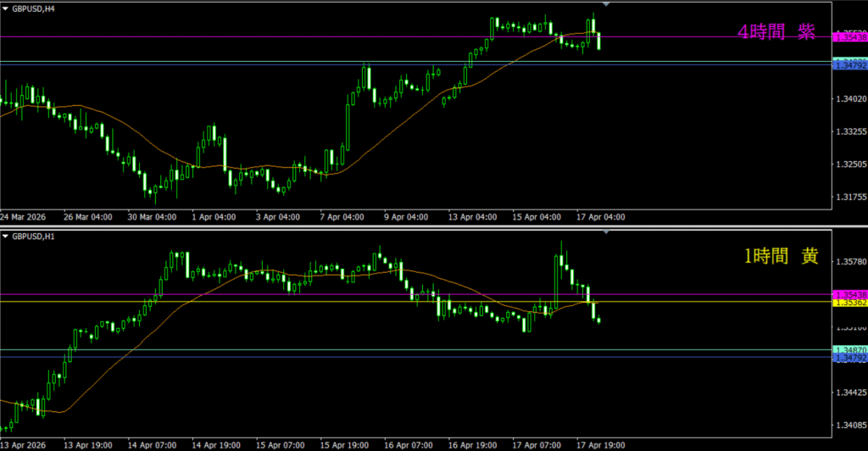
Task: Click the H1 chart dropdown triangle
Action: pyautogui.click(x=6, y=234)
